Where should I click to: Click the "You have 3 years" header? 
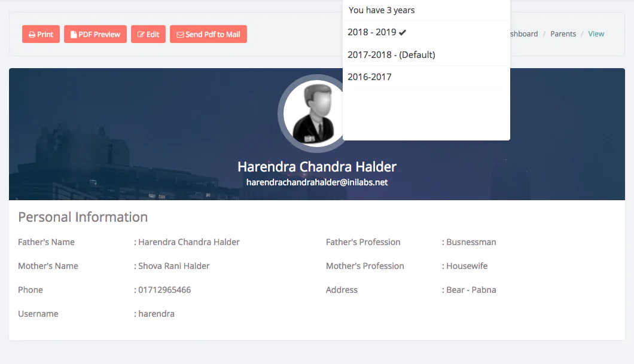click(x=382, y=10)
